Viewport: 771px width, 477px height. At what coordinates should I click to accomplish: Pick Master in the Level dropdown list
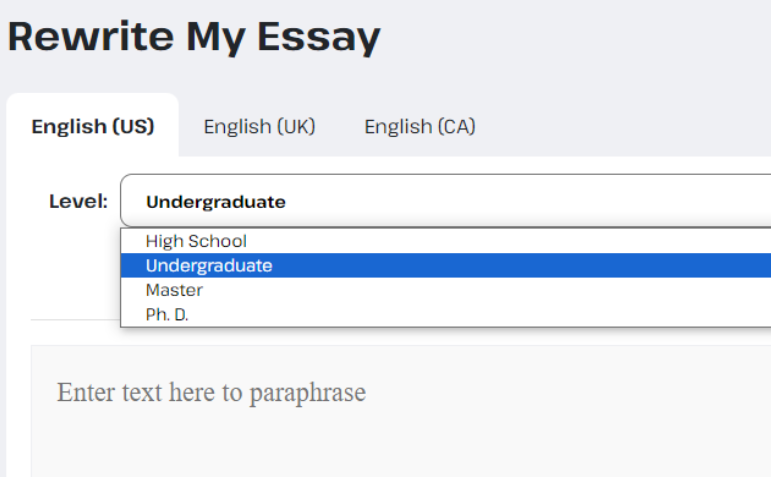point(174,290)
